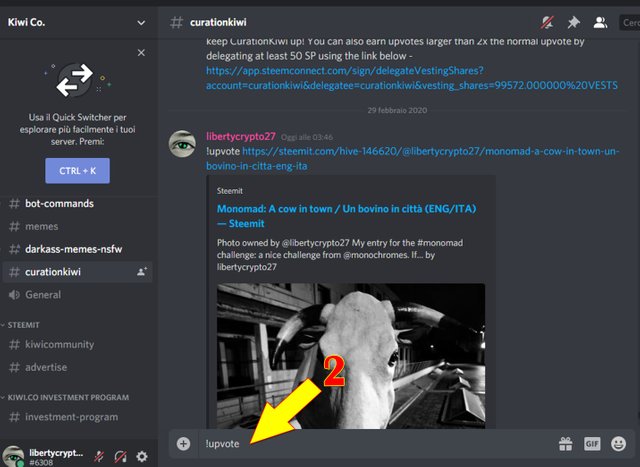Click the user avatar in the bottom panel
The width and height of the screenshot is (640, 467).
13,456
